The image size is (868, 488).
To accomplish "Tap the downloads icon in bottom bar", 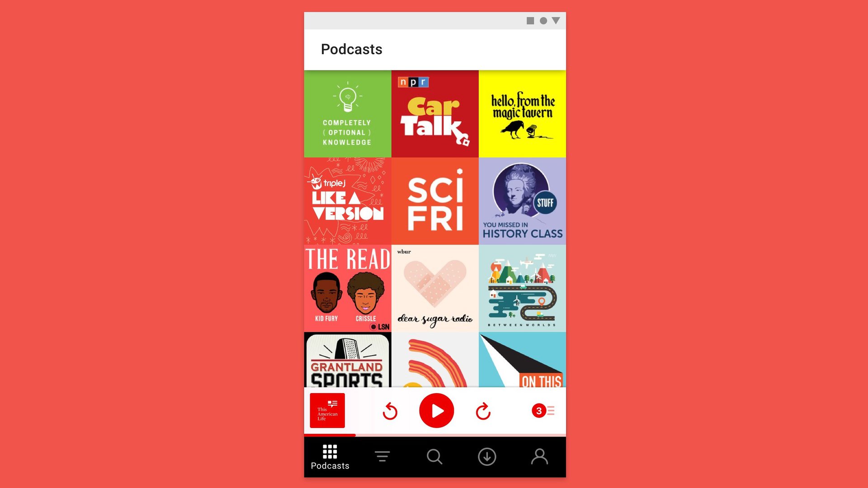I will click(487, 456).
